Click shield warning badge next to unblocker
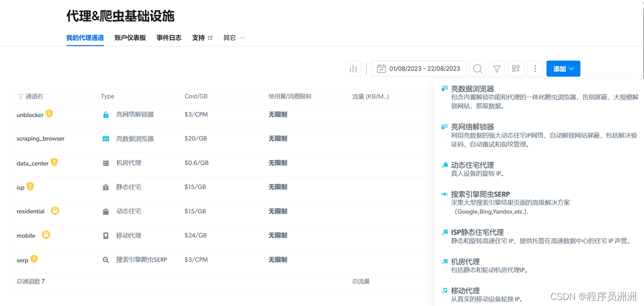Viewport: 644px width, 306px height. click(x=49, y=114)
